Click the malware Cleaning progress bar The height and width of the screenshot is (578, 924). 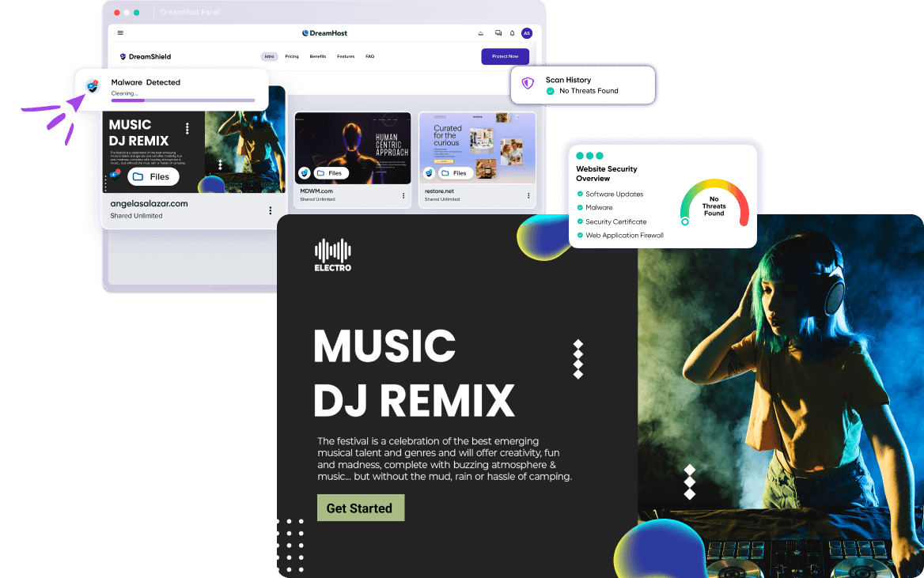click(183, 100)
